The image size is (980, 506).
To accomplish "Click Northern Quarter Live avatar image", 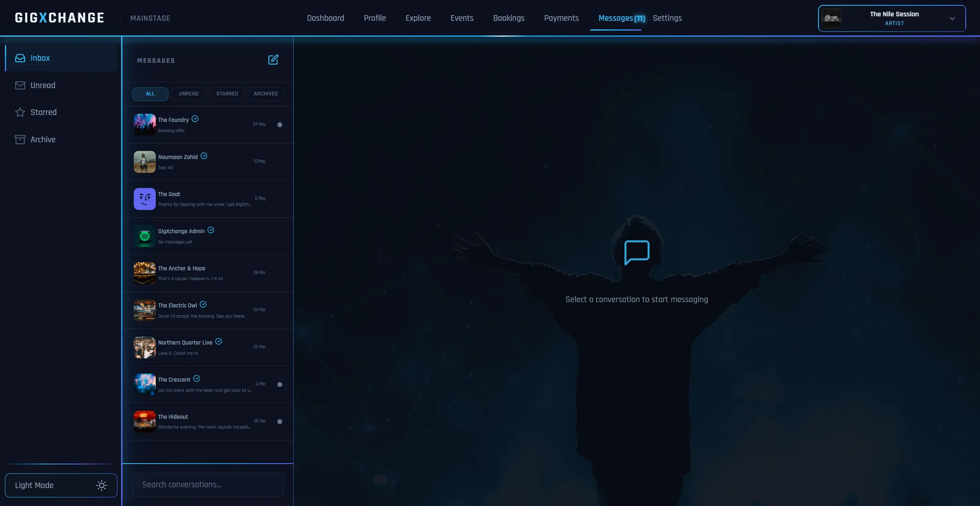I will [145, 347].
